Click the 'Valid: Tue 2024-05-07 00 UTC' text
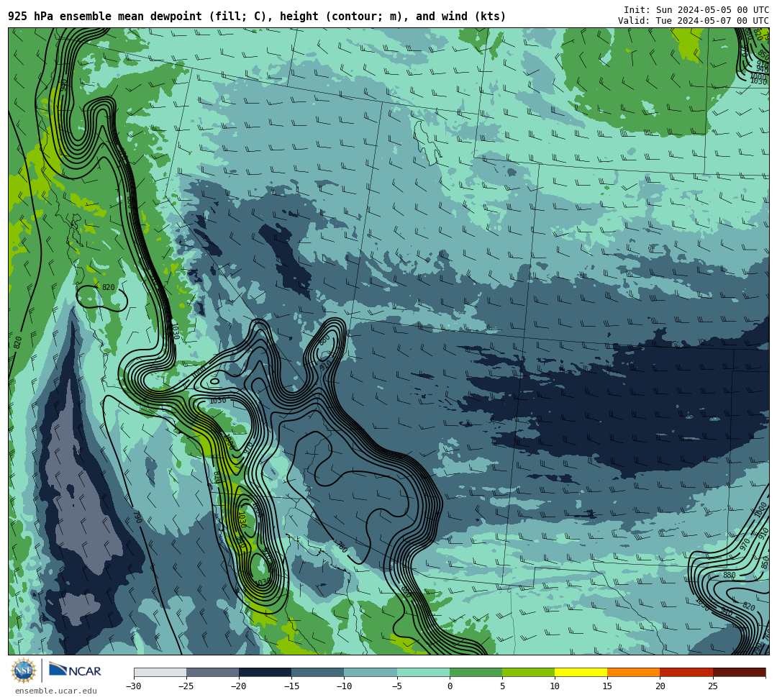The width and height of the screenshot is (777, 700). pyautogui.click(x=694, y=21)
